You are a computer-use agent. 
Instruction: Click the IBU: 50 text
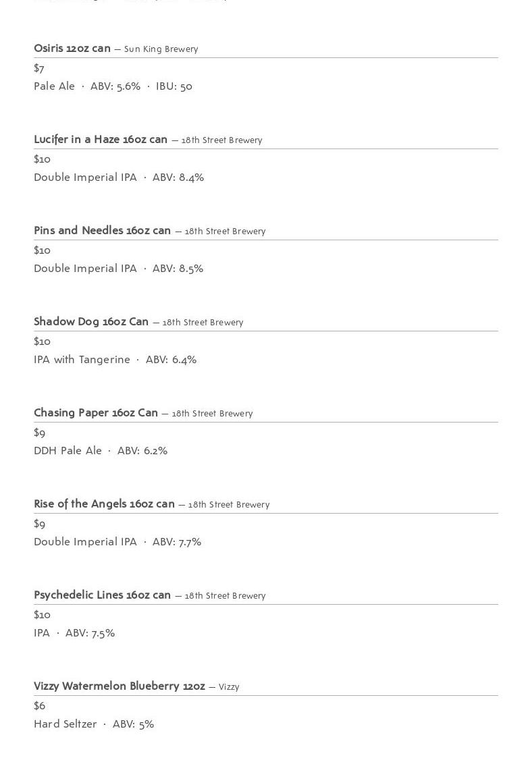(174, 86)
